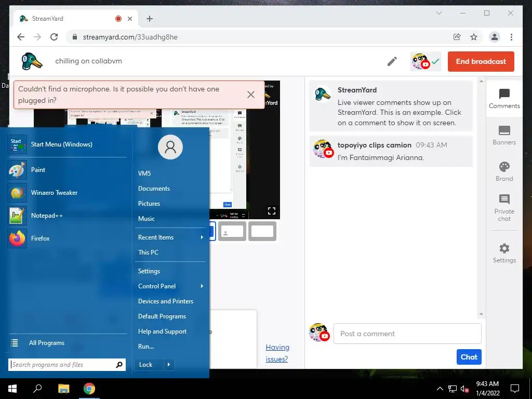Edit broadcast title with pencil icon
Image resolution: width=532 pixels, height=399 pixels.
392,61
